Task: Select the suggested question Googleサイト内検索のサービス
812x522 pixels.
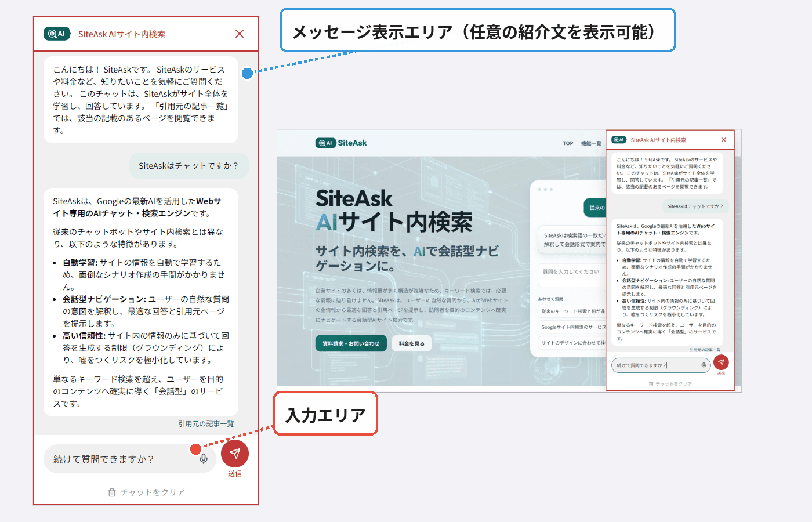Action: 572,327
